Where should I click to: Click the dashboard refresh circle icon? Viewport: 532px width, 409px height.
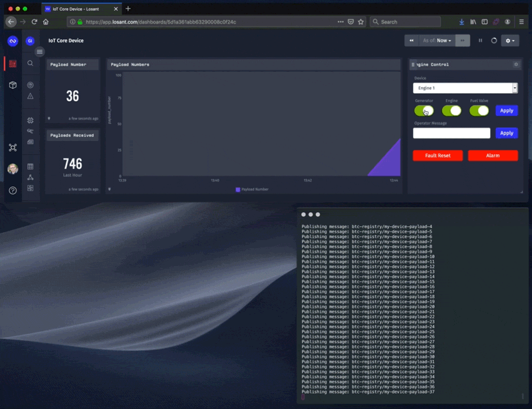click(493, 41)
